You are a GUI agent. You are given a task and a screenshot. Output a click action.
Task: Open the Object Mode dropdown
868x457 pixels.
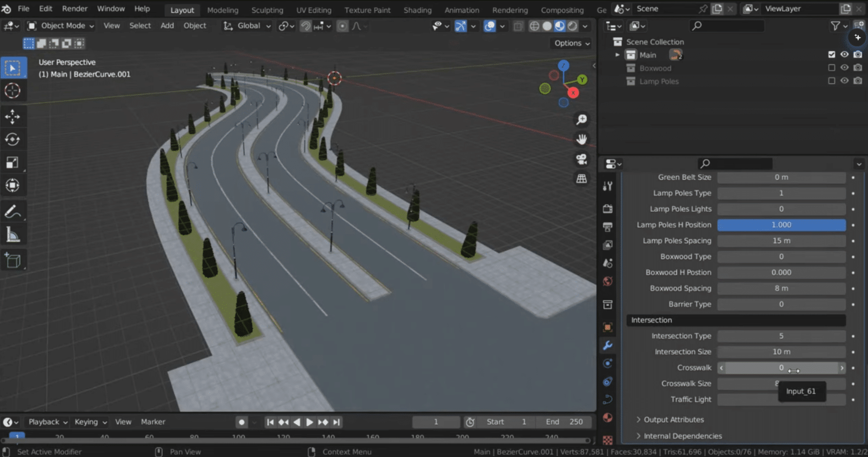pyautogui.click(x=61, y=26)
